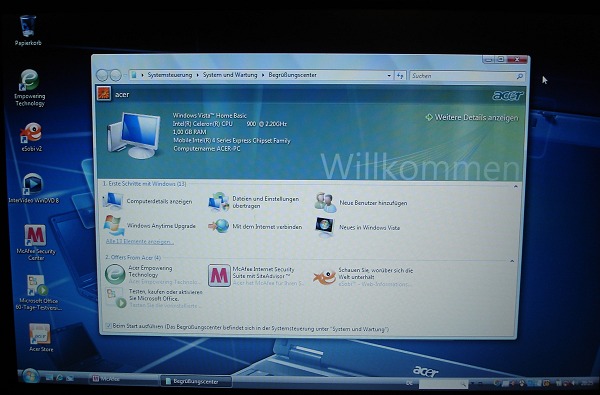Image resolution: width=600 pixels, height=395 pixels.
Task: Click the large computer image in header
Action: pos(134,135)
